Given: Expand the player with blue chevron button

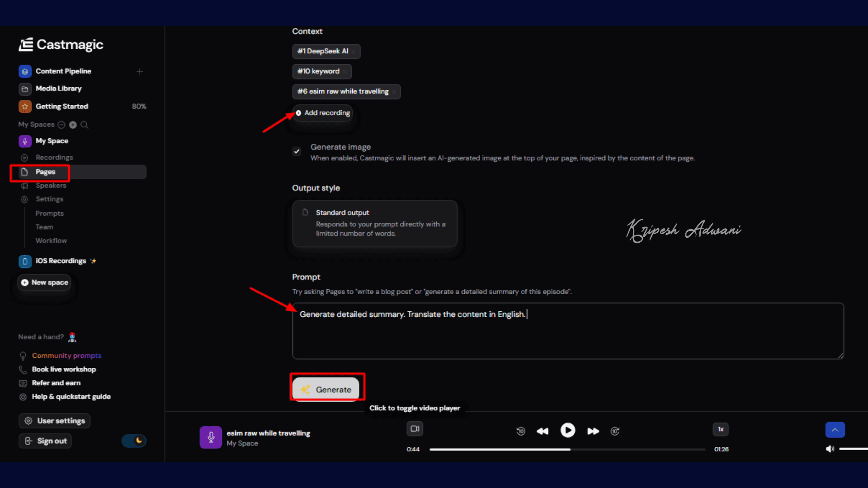Looking at the screenshot, I should 835,430.
